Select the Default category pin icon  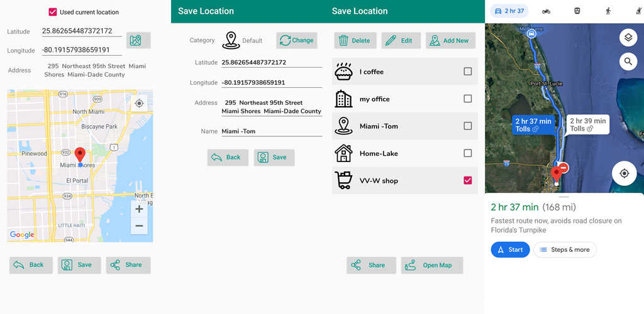pos(231,40)
